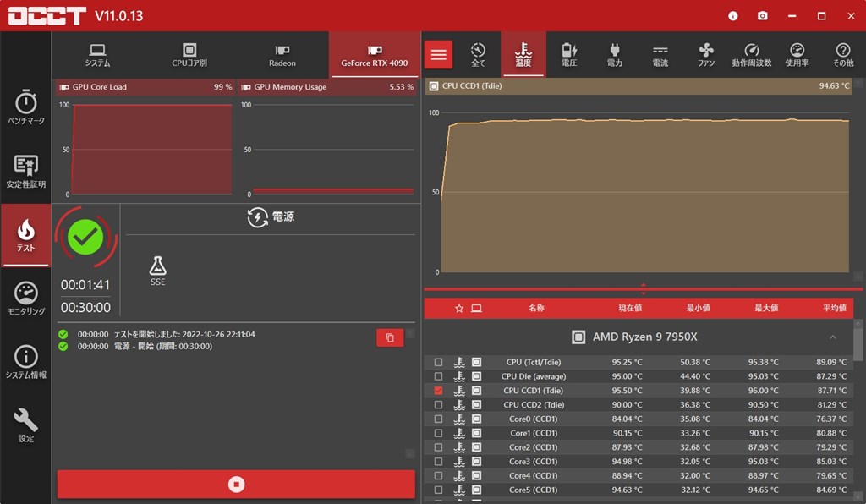Show voltage sensors via 電圧 icon
Viewport: 866px width, 504px height.
[x=569, y=55]
